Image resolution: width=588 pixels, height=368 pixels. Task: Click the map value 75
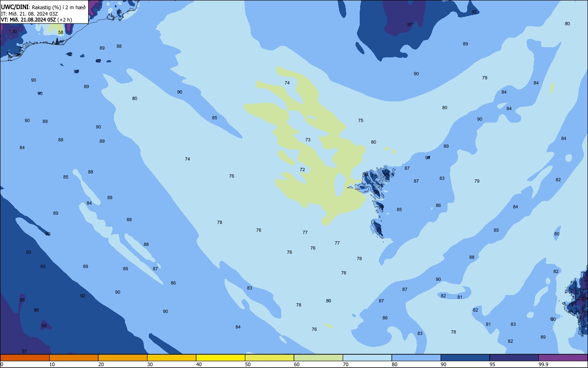(x=361, y=121)
